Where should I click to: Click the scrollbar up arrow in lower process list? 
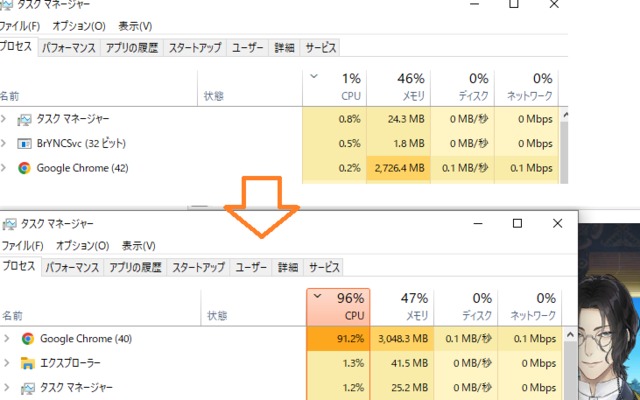coord(570,335)
